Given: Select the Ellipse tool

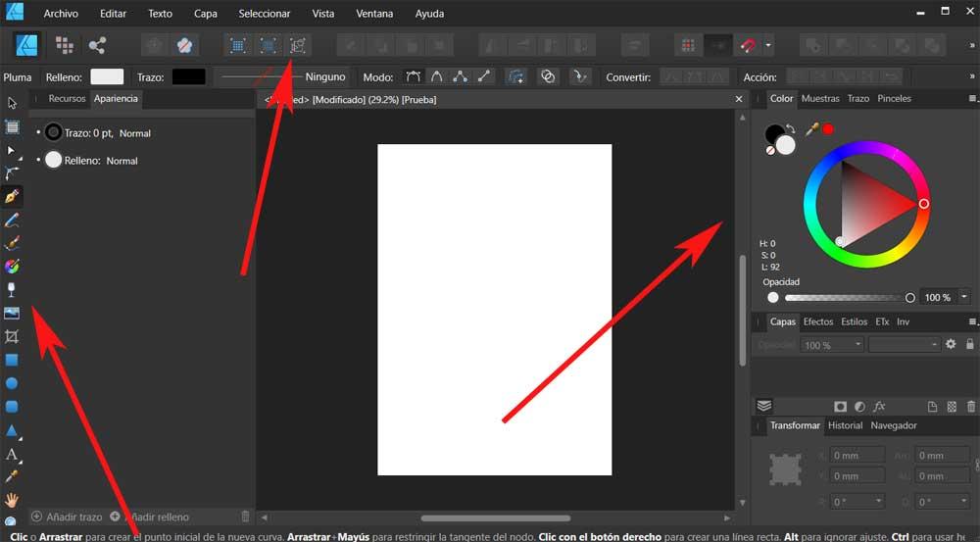Looking at the screenshot, I should click(x=12, y=383).
